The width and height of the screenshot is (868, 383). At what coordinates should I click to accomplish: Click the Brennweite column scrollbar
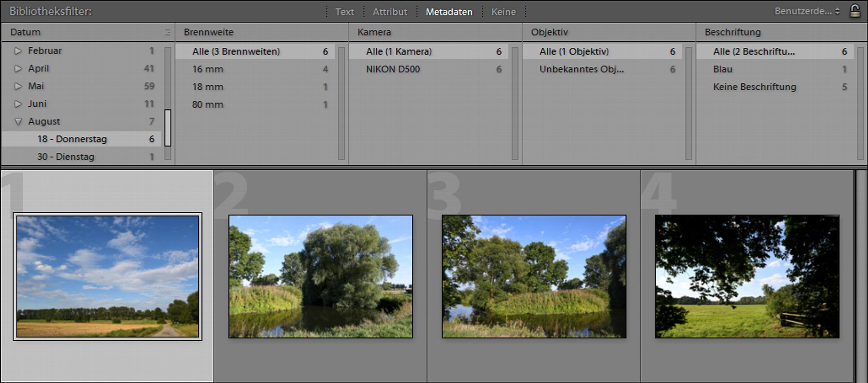click(x=342, y=103)
